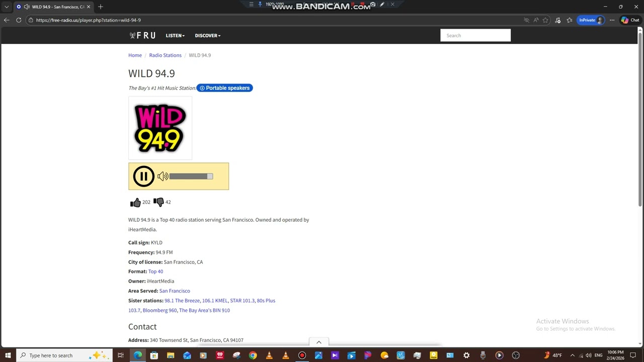Open the Windows Start menu

click(8, 355)
